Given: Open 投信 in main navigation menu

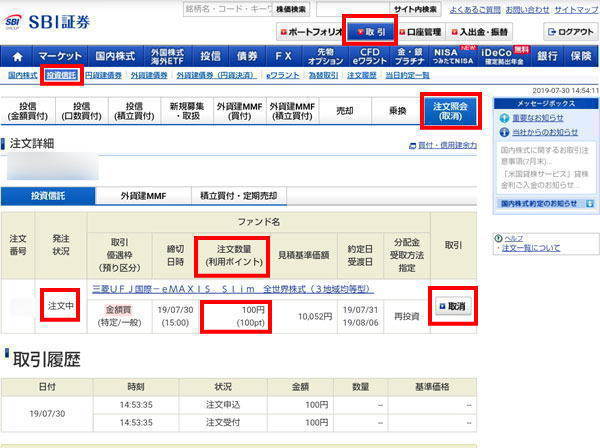Looking at the screenshot, I should tap(210, 57).
